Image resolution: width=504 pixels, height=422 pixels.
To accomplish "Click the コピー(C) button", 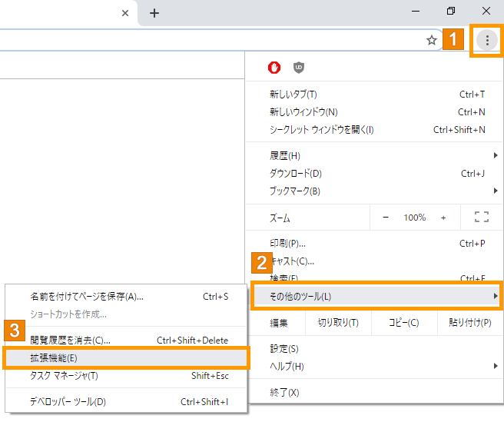I will pos(403,323).
